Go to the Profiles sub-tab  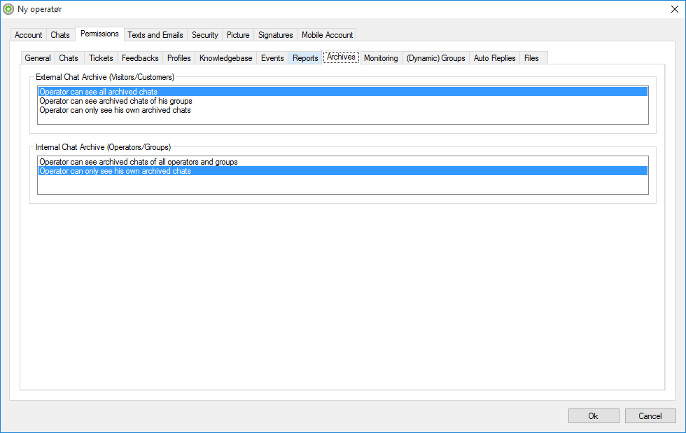point(179,58)
